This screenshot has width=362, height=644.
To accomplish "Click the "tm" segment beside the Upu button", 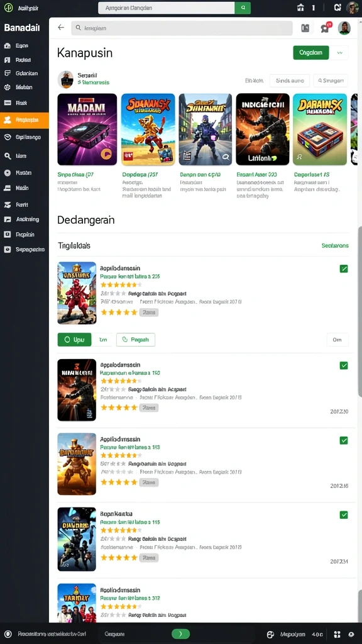I will pos(102,340).
